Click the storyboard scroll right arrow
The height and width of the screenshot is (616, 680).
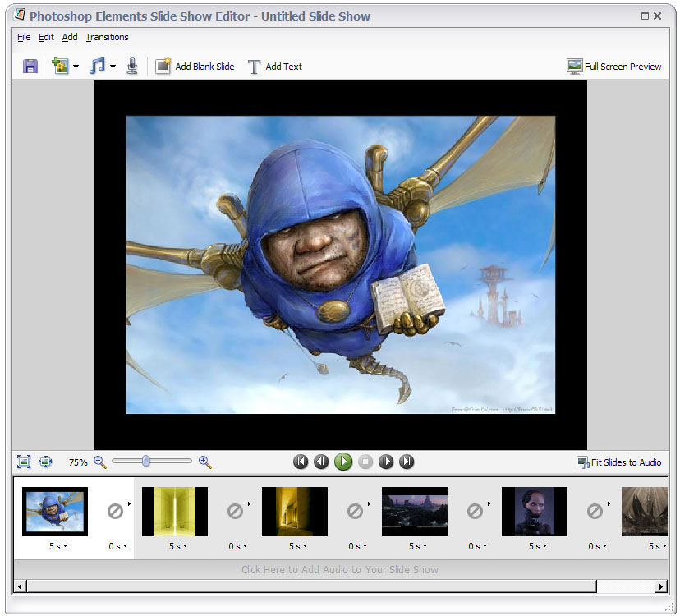pyautogui.click(x=660, y=586)
